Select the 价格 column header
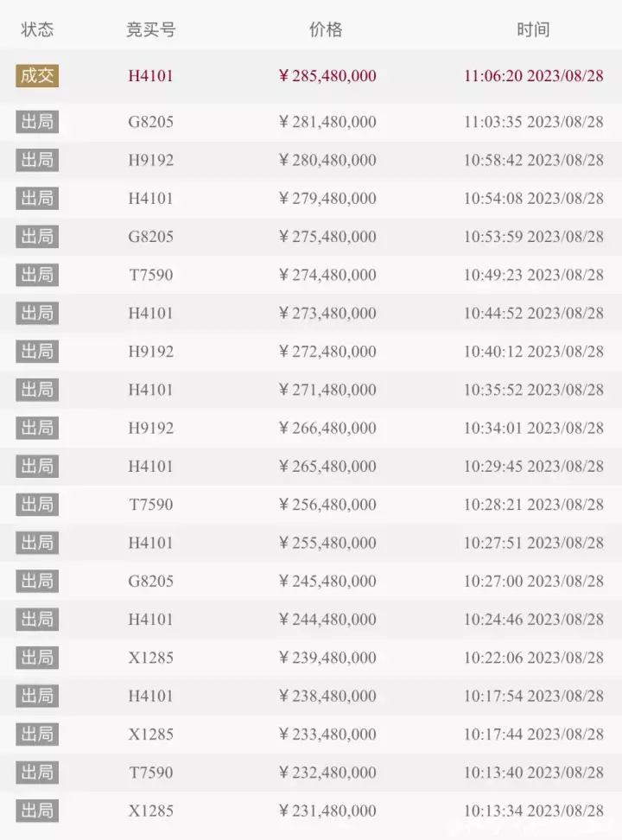622x840 pixels. click(326, 29)
